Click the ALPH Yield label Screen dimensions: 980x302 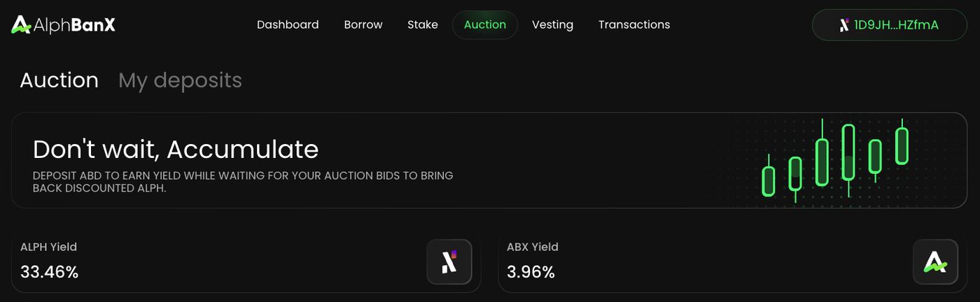(x=48, y=247)
